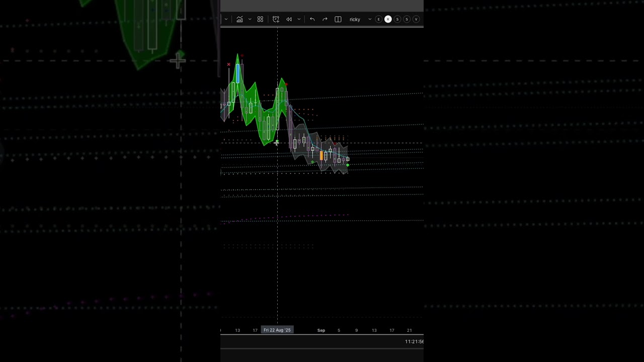Open the chart layout split icon
The image size is (644, 362).
338,19
